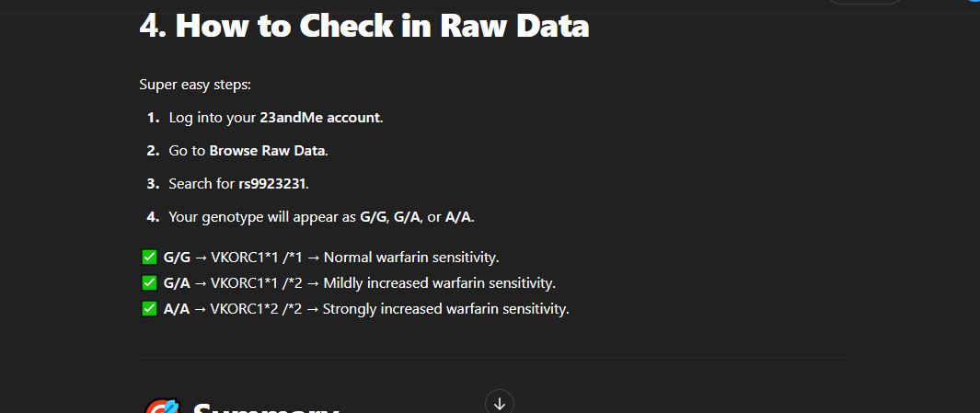
Task: Click the green checkmark next to G/A
Action: [x=149, y=283]
